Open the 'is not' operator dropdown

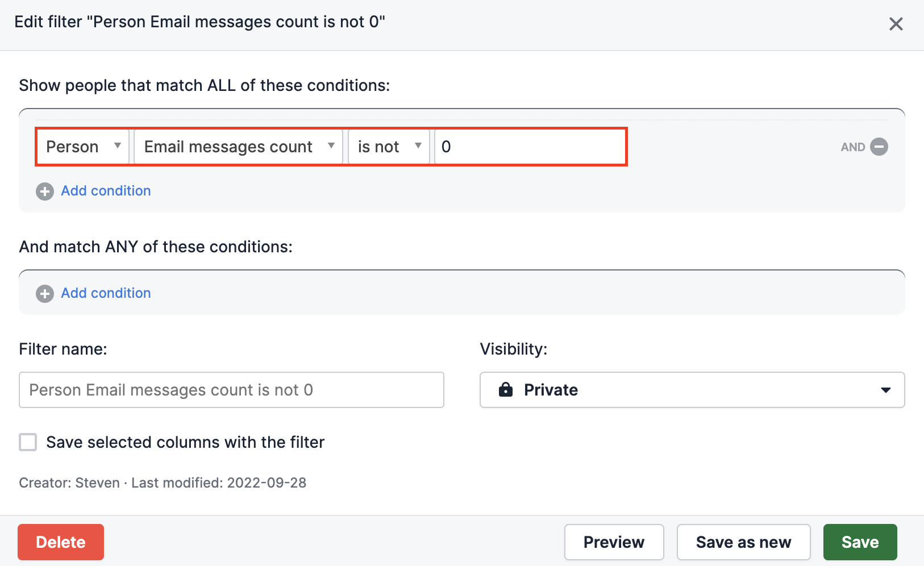coord(388,146)
